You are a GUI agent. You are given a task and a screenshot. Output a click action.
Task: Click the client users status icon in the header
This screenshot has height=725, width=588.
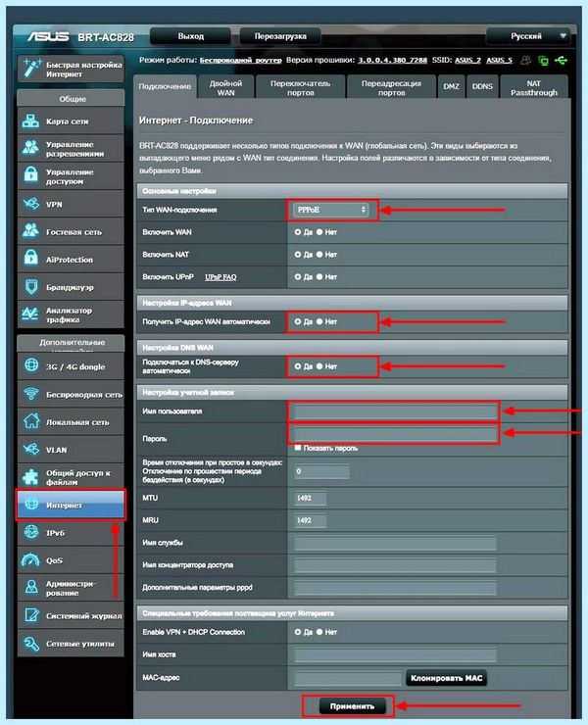(x=525, y=60)
